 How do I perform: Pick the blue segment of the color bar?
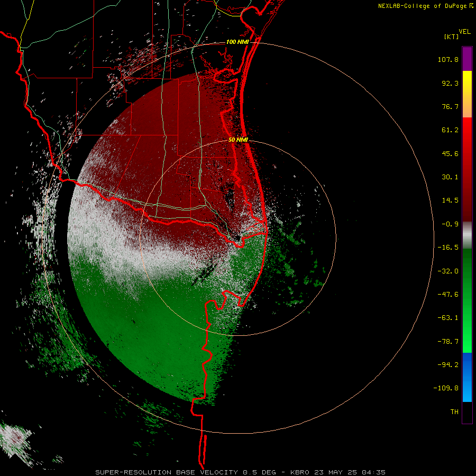pyautogui.click(x=467, y=377)
